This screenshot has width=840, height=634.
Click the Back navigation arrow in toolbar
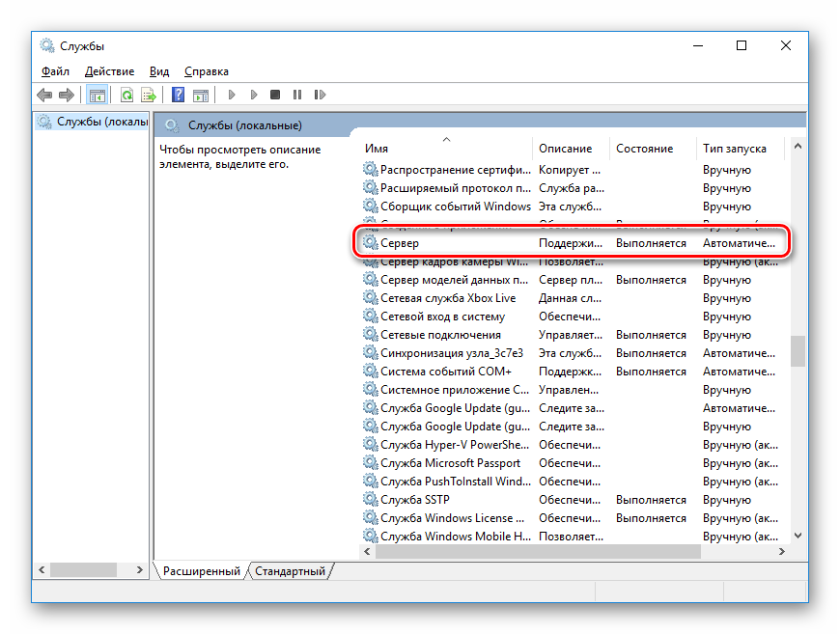coord(44,95)
